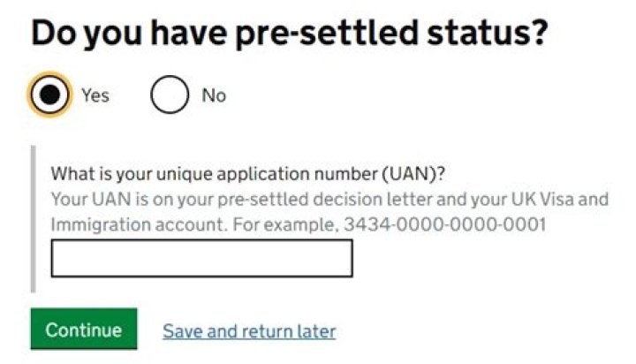Open the Save and return later link
Screen dimensions: 636x364
click(249, 331)
